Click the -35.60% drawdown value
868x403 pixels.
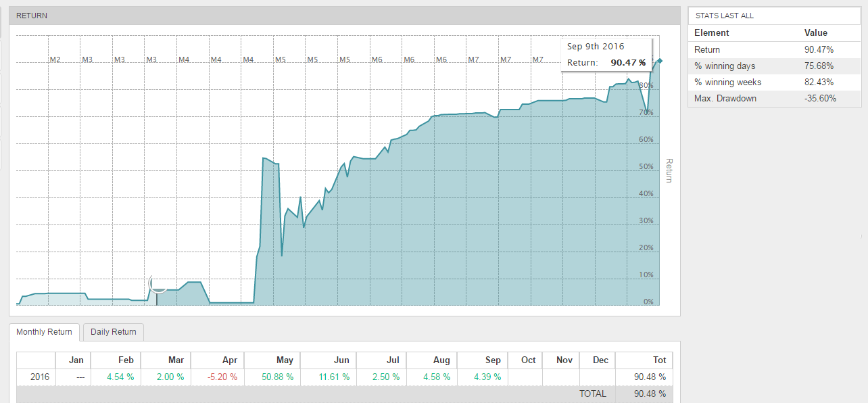pos(821,98)
